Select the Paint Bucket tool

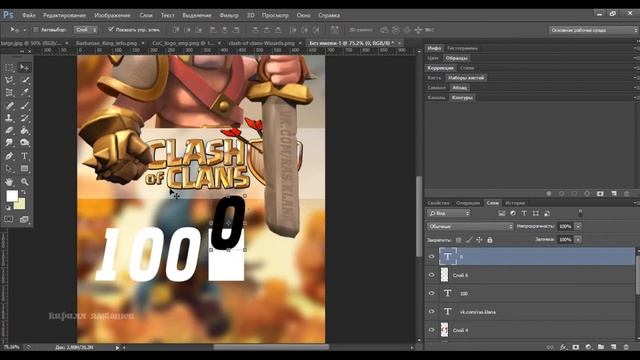(x=24, y=131)
